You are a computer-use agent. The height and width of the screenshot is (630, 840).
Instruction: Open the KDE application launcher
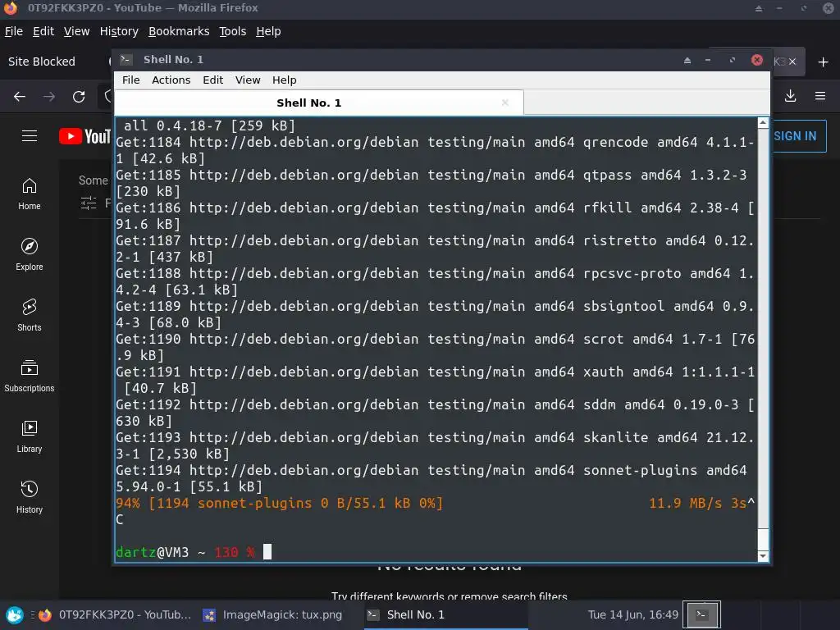[15, 614]
